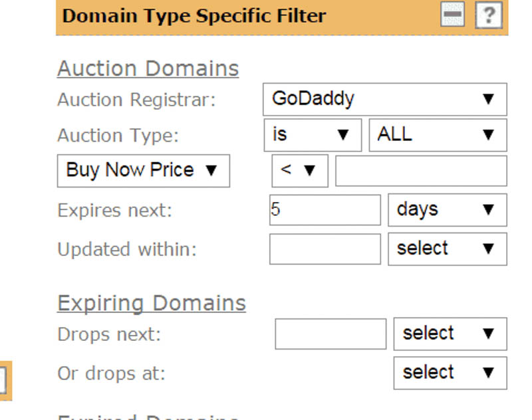532x420 pixels.
Task: Open the Or drops at select dropdown
Action: [x=450, y=372]
